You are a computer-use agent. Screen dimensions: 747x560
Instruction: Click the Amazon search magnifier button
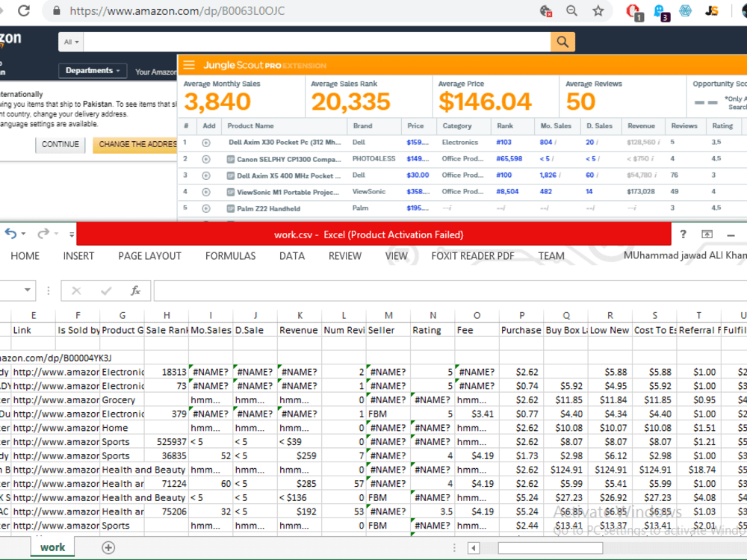click(562, 42)
